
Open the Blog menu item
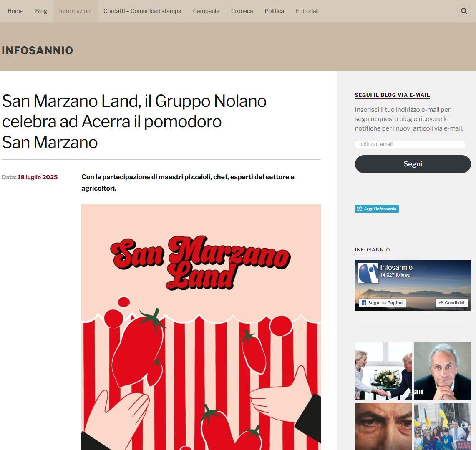tap(41, 11)
